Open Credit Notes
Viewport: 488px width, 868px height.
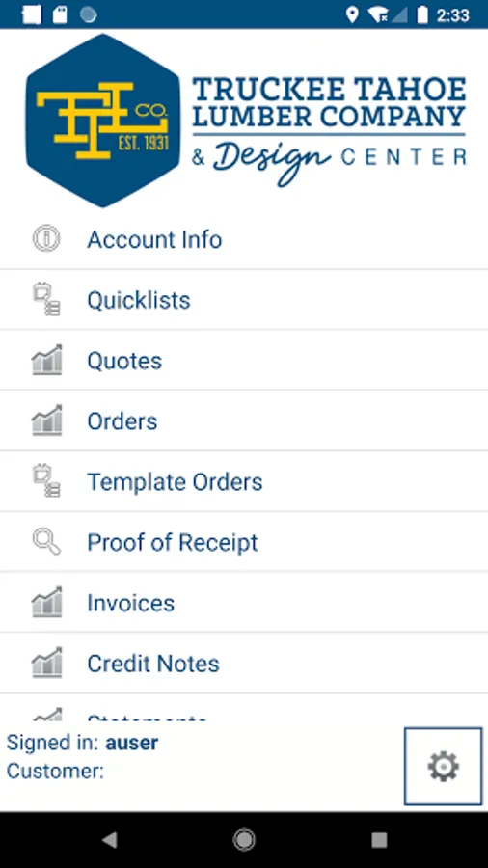coord(244,664)
